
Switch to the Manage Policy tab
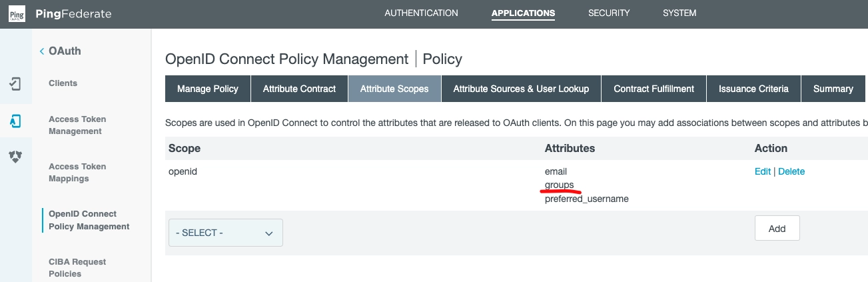207,89
